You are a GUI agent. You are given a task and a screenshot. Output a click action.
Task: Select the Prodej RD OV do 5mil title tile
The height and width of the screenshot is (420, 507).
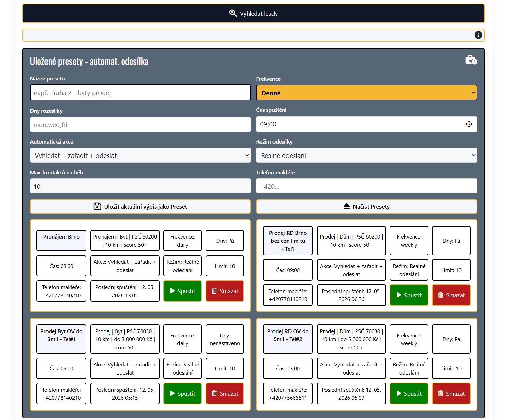[x=288, y=339]
